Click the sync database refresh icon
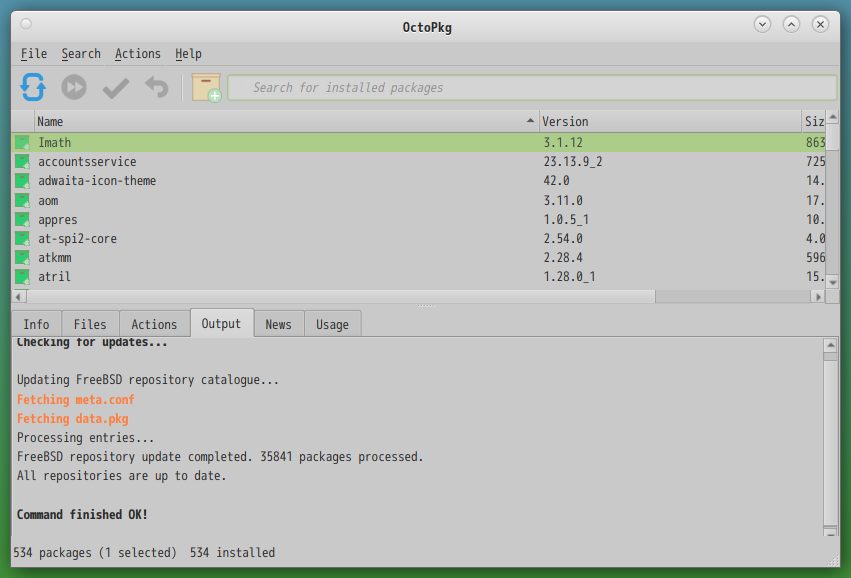The image size is (851, 578). tap(33, 87)
